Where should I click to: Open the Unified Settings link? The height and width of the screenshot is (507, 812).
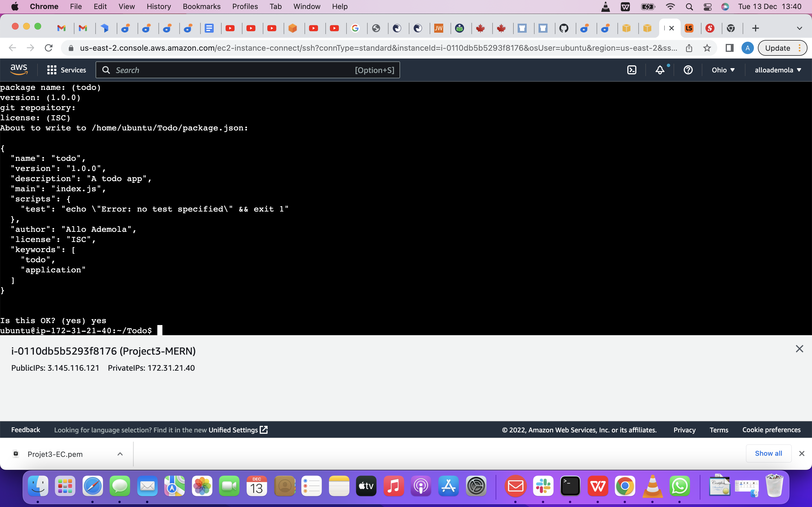pos(234,430)
